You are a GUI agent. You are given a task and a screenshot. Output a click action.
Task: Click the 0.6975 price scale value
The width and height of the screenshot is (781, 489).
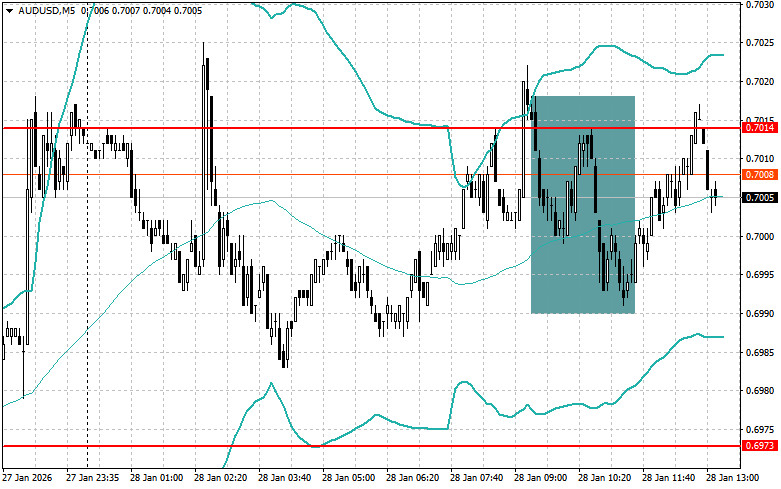point(760,430)
